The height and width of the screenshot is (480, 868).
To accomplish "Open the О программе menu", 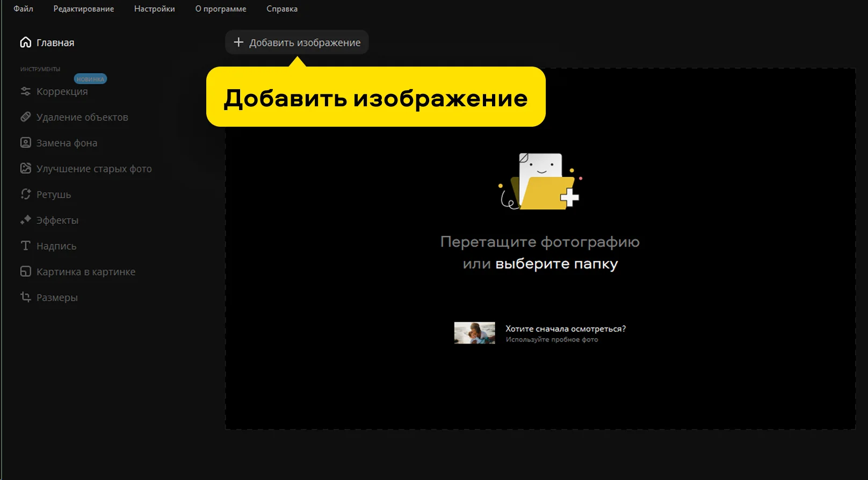I will pyautogui.click(x=221, y=9).
